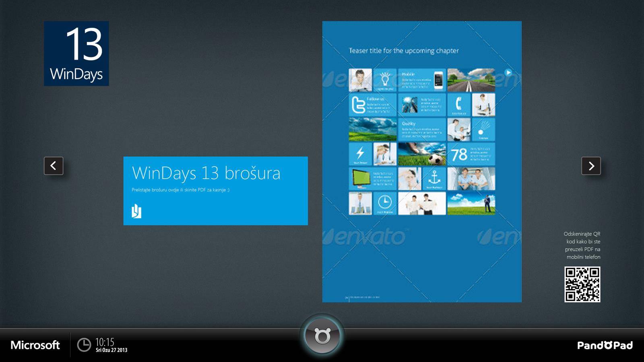Go to next slide with right arrow
This screenshot has height=362, width=644.
point(591,166)
